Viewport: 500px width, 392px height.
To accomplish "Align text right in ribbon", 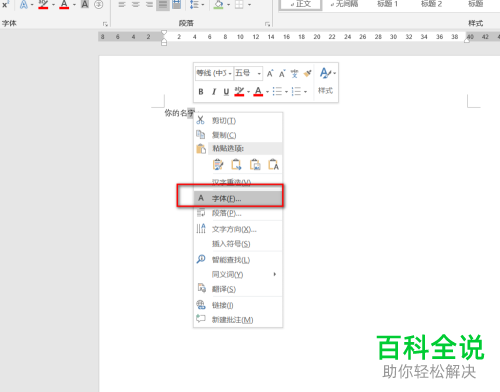I will coord(149,5).
